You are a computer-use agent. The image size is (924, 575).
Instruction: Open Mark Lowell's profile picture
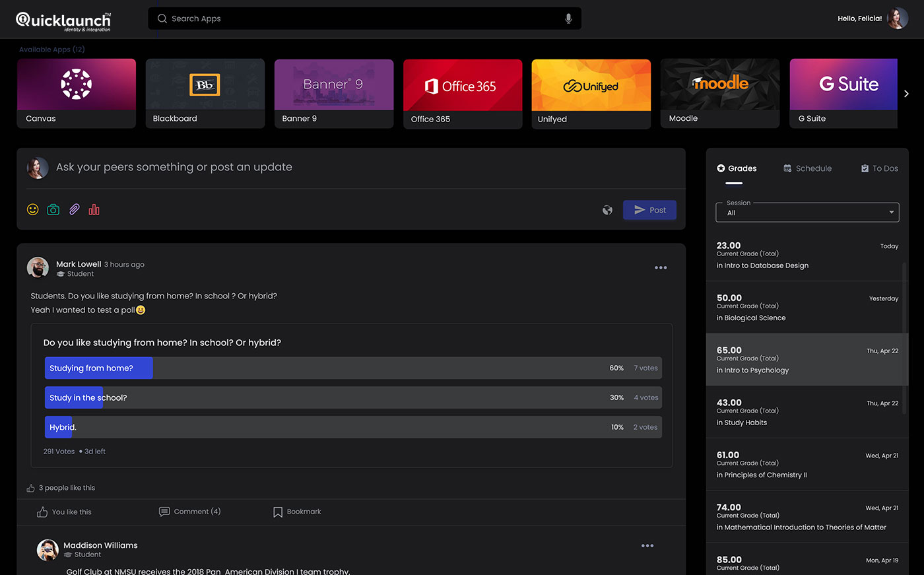click(38, 268)
